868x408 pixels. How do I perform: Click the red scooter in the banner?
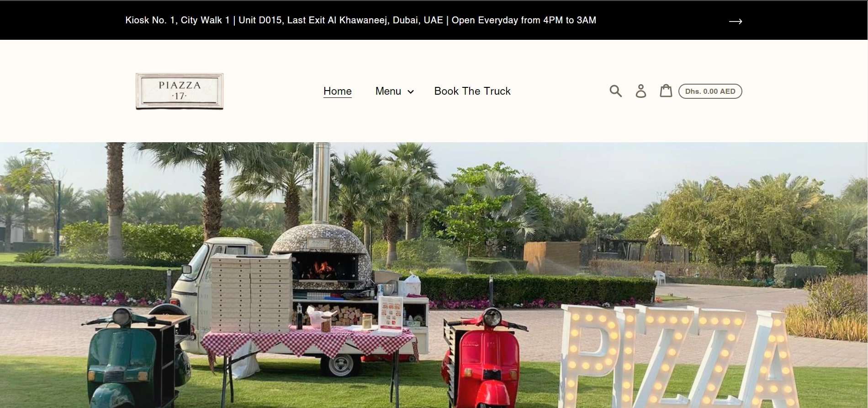[483, 359]
